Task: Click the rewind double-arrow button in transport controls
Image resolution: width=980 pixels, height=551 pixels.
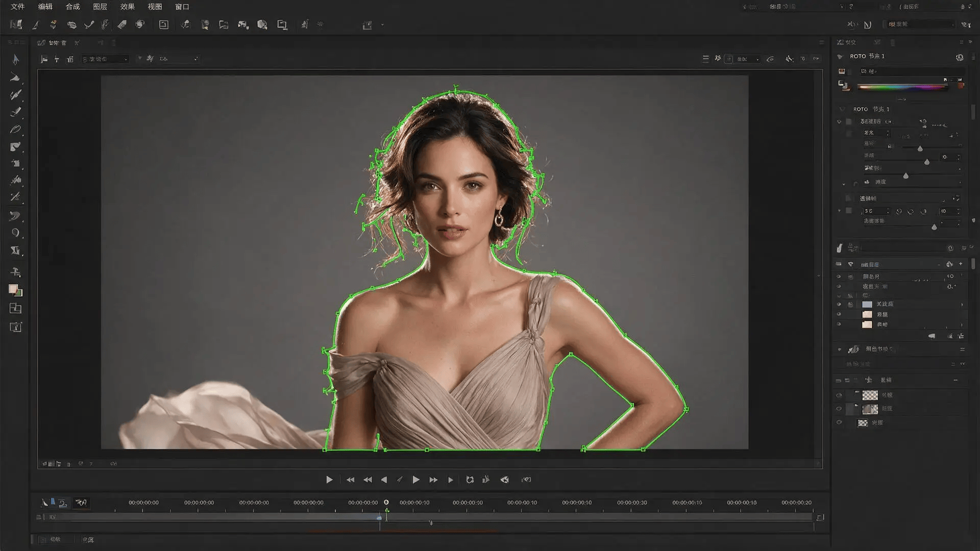Action: tap(367, 480)
